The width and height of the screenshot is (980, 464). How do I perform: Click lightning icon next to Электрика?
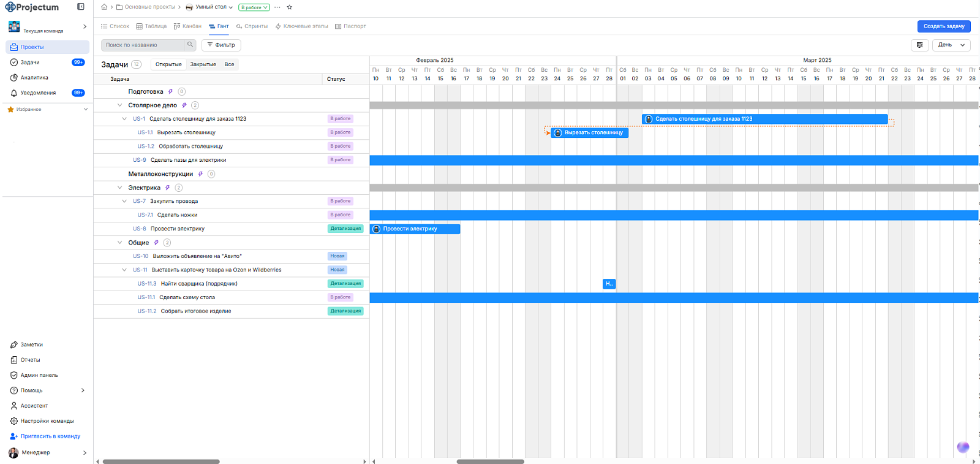[x=167, y=188]
